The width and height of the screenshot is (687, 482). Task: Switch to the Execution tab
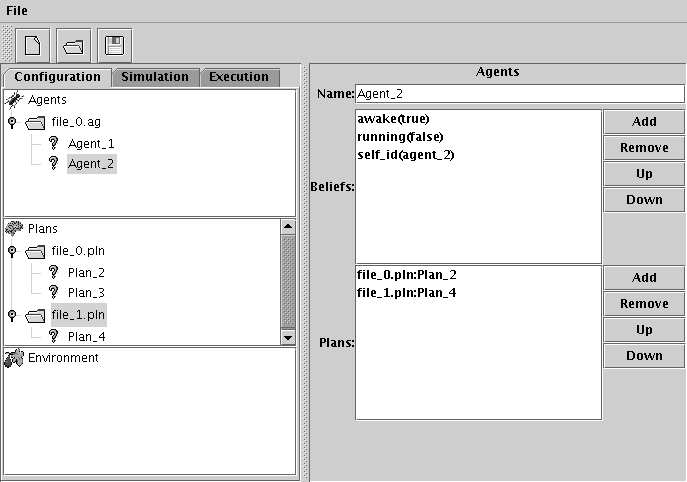click(x=239, y=77)
